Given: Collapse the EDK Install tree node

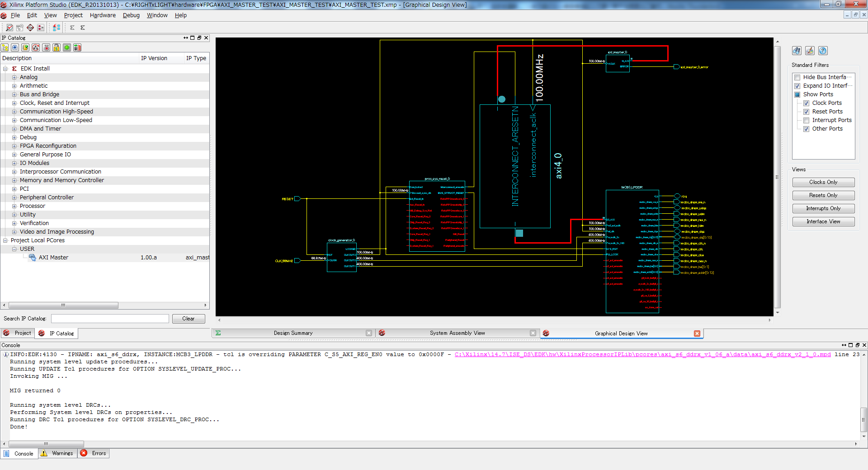Looking at the screenshot, I should pyautogui.click(x=5, y=69).
